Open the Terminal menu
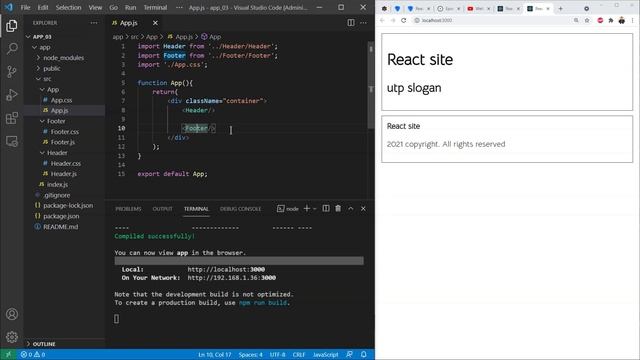640x360 pixels. tap(156, 7)
